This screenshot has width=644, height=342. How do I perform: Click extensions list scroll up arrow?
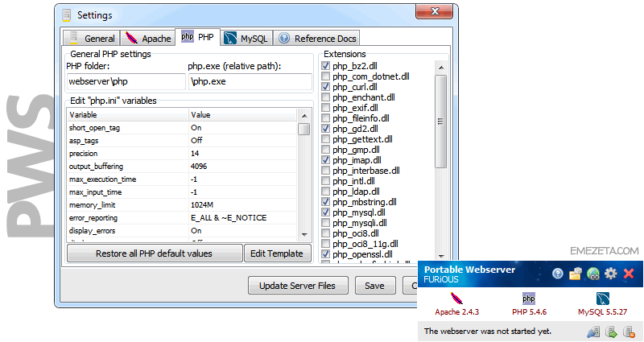coord(440,68)
